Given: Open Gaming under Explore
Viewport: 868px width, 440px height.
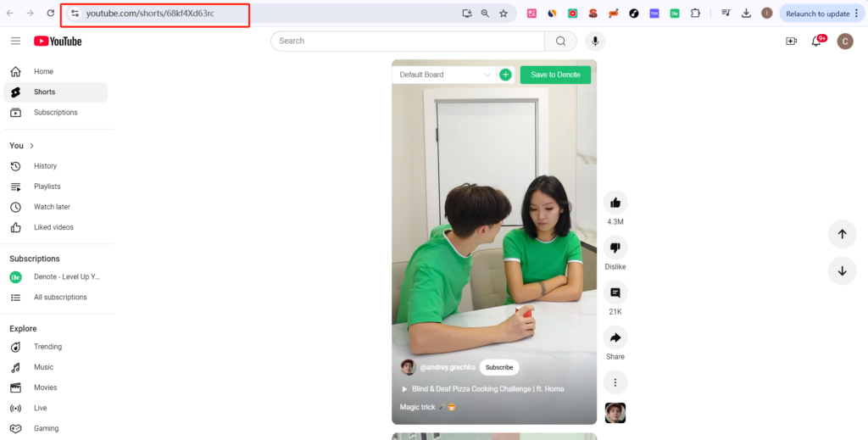Looking at the screenshot, I should click(55, 428).
